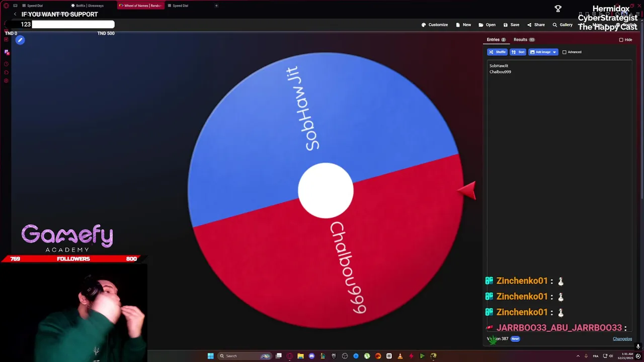Viewport: 644px width, 362px height.
Task: Open Task View on the taskbar
Action: (x=278, y=356)
